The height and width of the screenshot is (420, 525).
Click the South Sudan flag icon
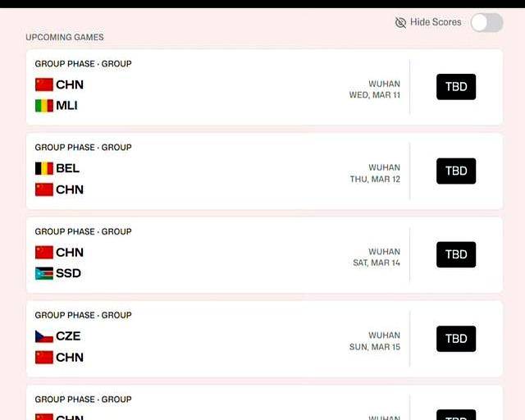tap(44, 273)
